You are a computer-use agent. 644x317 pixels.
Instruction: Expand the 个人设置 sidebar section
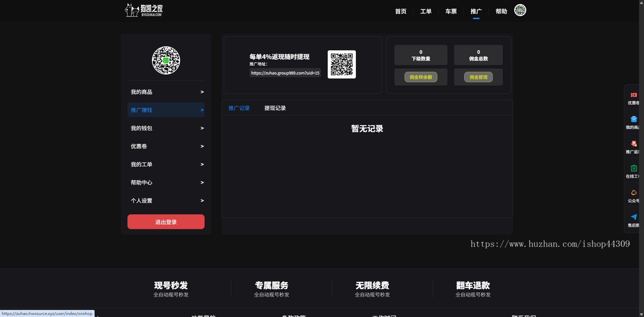point(166,200)
